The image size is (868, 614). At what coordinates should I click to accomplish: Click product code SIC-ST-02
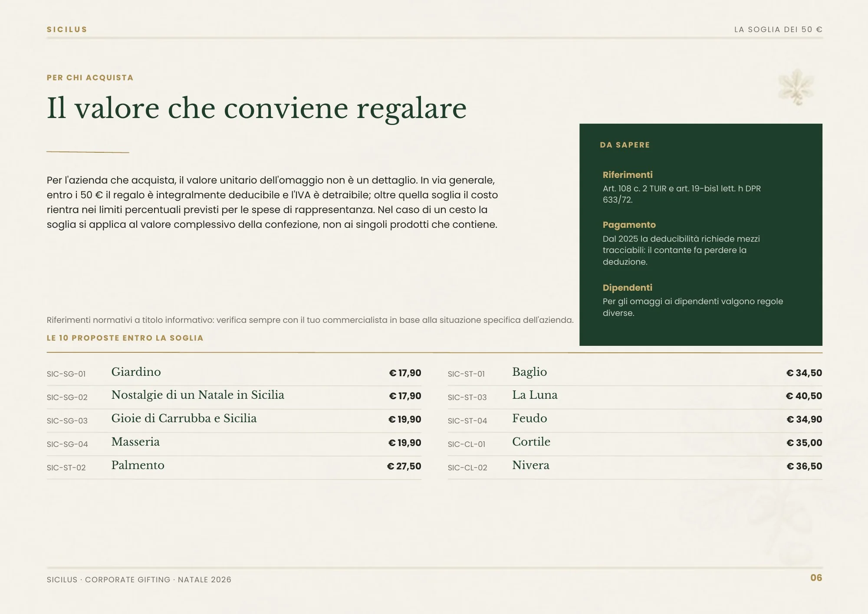66,468
